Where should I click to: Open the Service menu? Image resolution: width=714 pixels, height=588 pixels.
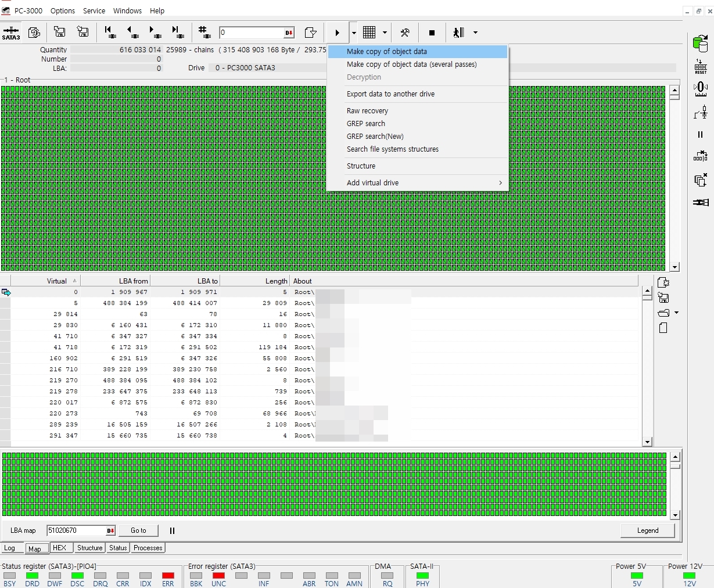pyautogui.click(x=94, y=10)
